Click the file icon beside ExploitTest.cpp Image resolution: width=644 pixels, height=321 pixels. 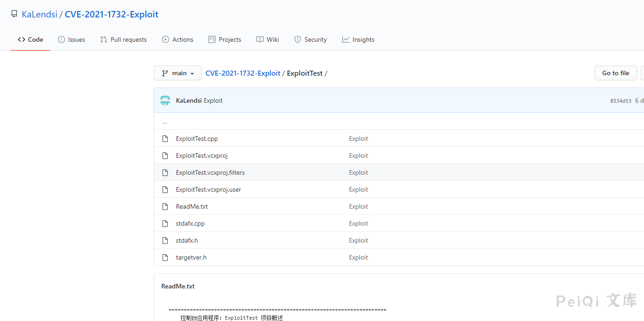[165, 138]
